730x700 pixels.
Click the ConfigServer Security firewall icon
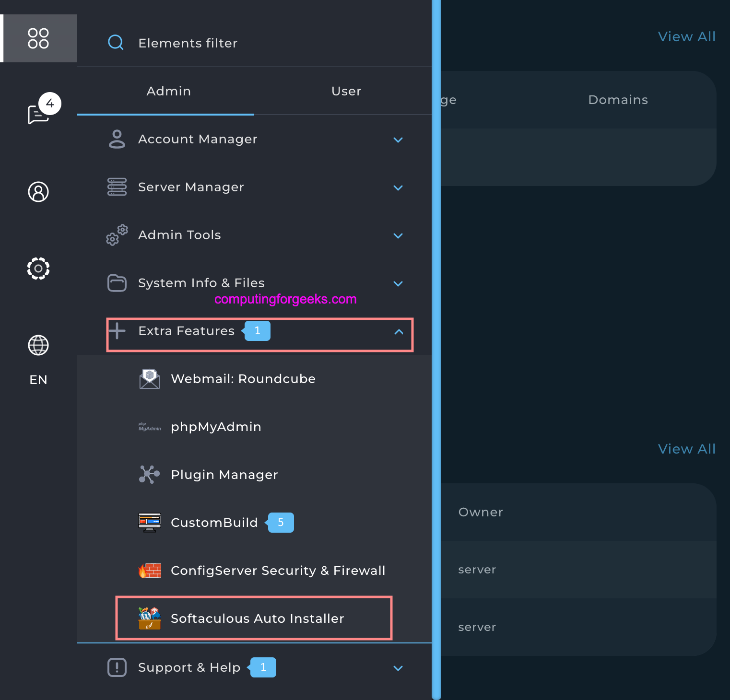(x=149, y=570)
